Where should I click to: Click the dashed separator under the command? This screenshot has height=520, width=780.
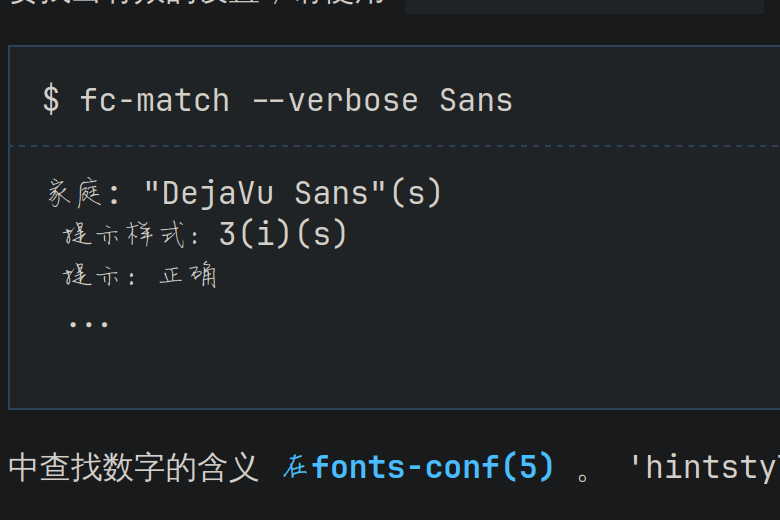coord(395,146)
